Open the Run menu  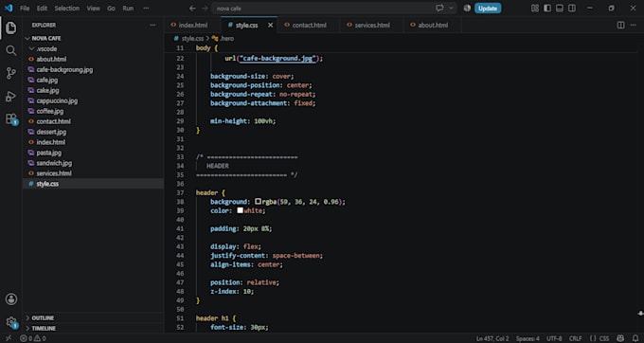pyautogui.click(x=128, y=9)
